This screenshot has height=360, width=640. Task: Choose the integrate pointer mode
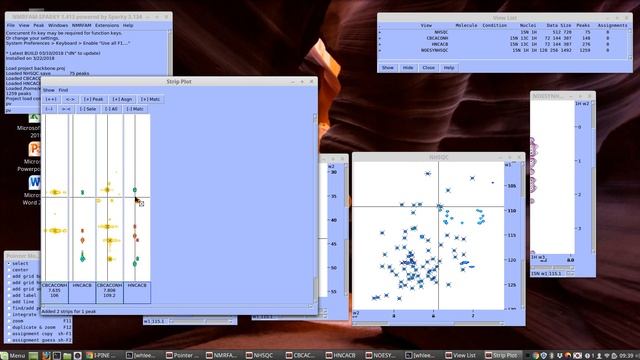(x=9, y=315)
